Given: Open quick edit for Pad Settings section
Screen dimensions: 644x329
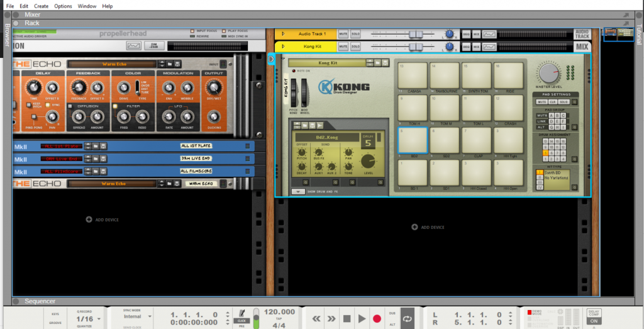Looking at the screenshot, I should [x=574, y=101].
